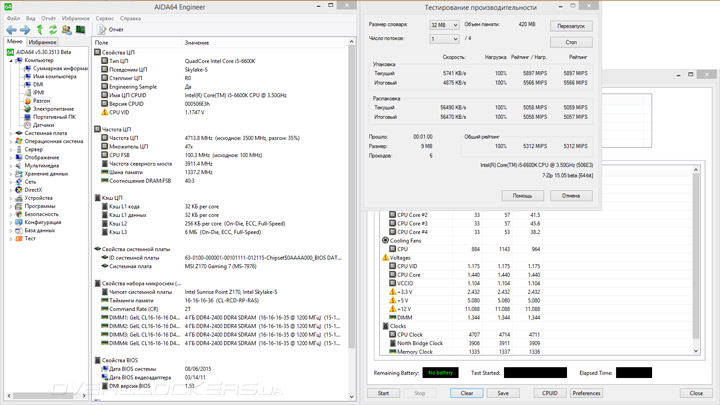Image resolution: width=720 pixels, height=405 pixels.
Task: Click the Сервер icon in the tree
Action: (19, 149)
